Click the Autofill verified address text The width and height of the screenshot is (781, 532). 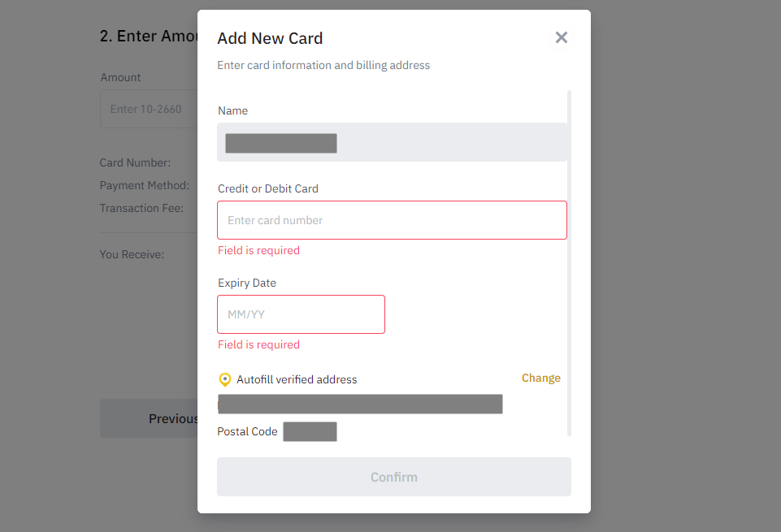tap(297, 379)
